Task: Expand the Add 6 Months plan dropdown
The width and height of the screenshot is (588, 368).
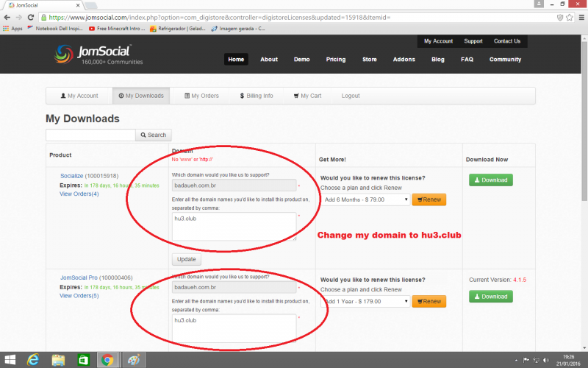Action: pyautogui.click(x=365, y=199)
